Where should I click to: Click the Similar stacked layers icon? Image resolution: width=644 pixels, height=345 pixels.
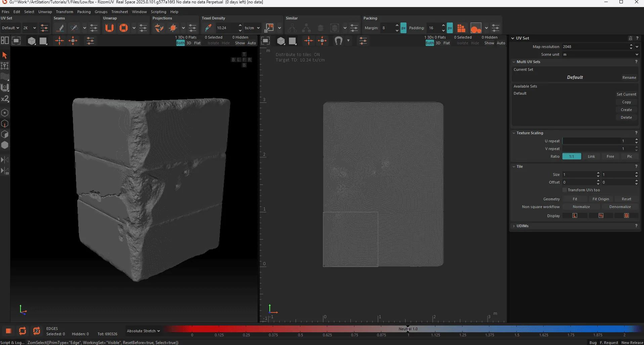coord(320,28)
